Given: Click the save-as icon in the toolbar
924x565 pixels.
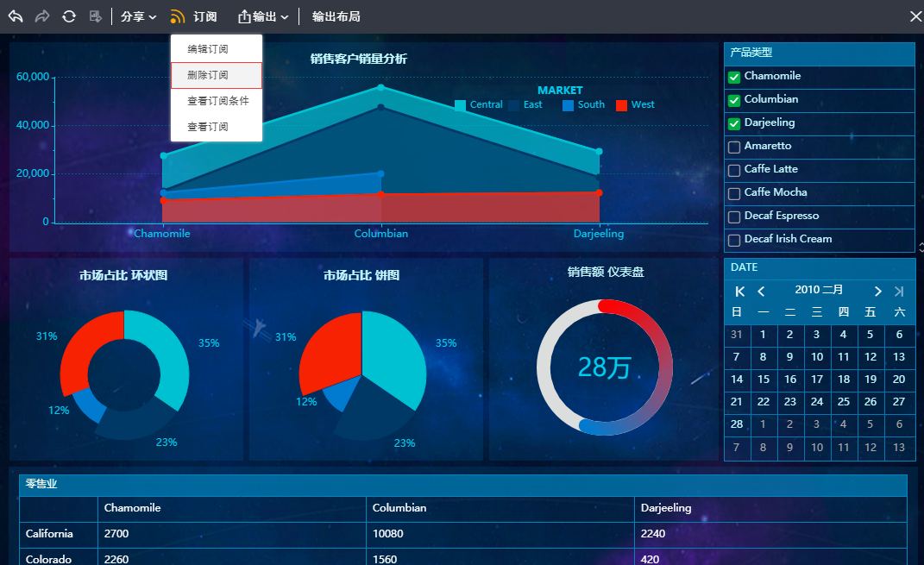Looking at the screenshot, I should [96, 16].
